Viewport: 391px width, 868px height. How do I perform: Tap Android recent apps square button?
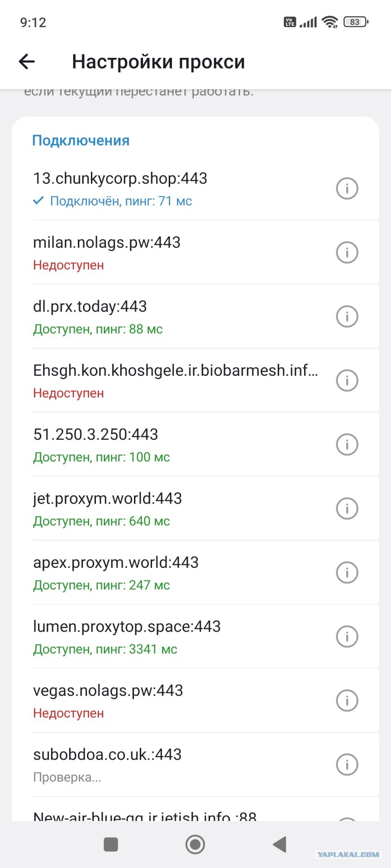coord(111,844)
